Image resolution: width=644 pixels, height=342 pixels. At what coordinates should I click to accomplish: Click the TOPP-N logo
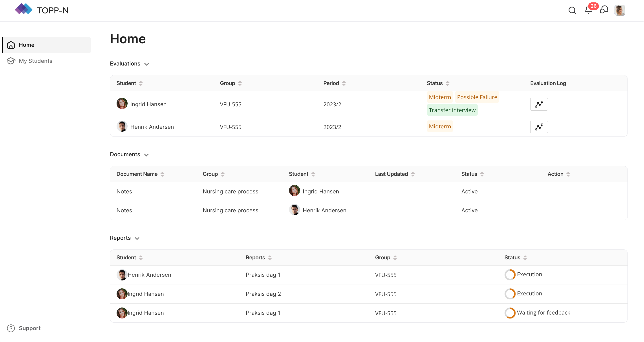[x=24, y=9]
